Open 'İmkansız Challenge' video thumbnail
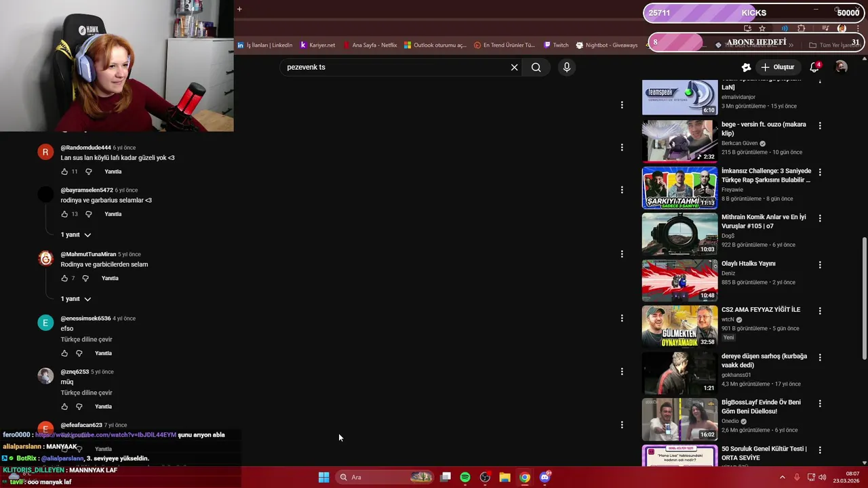The height and width of the screenshot is (488, 868). (679, 188)
